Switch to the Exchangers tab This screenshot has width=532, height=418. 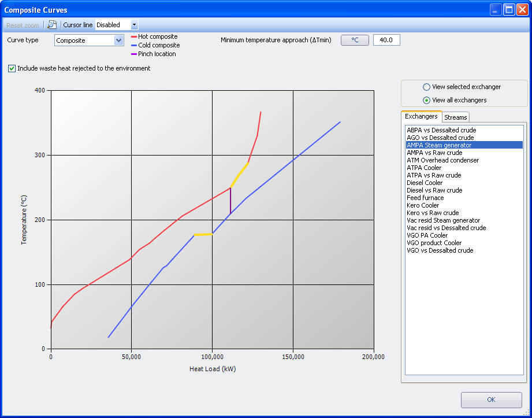tap(422, 116)
